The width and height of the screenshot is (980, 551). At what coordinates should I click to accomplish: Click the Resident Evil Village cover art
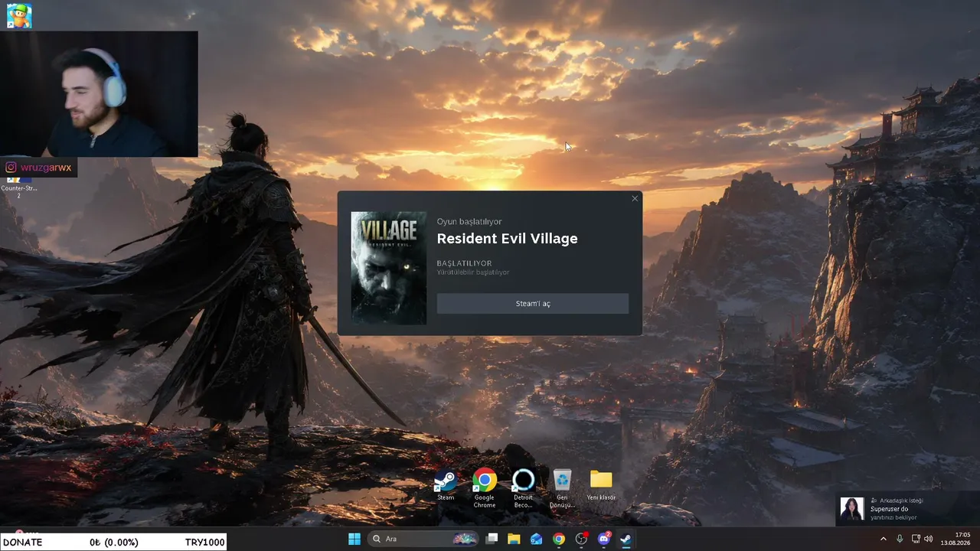(x=388, y=268)
